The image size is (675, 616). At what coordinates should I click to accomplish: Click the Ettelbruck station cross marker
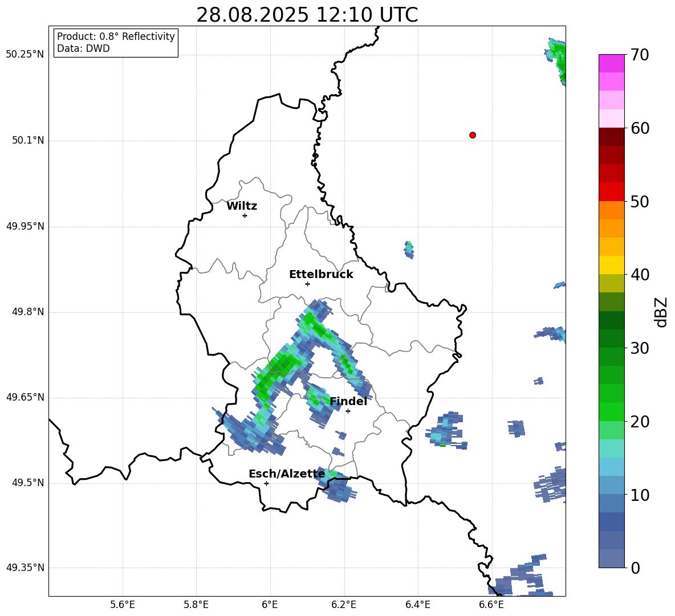click(x=307, y=284)
